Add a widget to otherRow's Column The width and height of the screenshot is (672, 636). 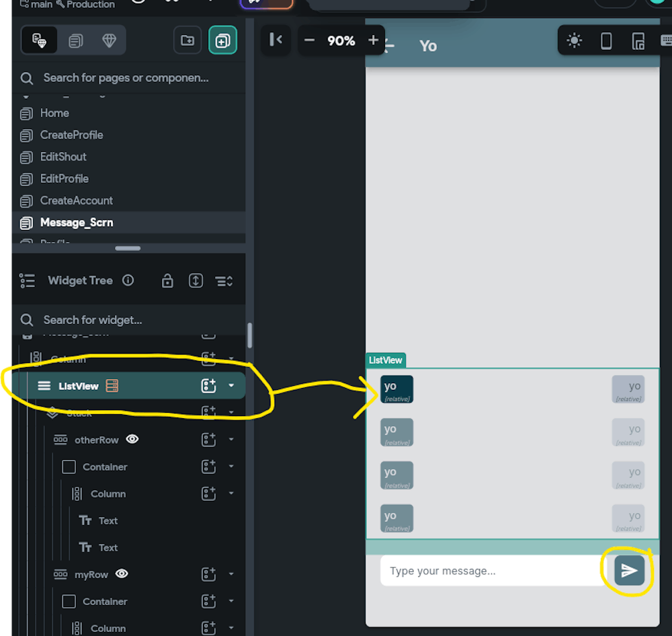209,493
